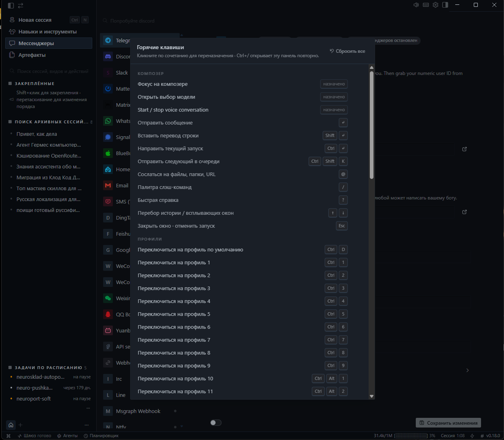Viewport: 504px width, 440px height.
Task: Click Агенты in status bar
Action: click(x=68, y=436)
